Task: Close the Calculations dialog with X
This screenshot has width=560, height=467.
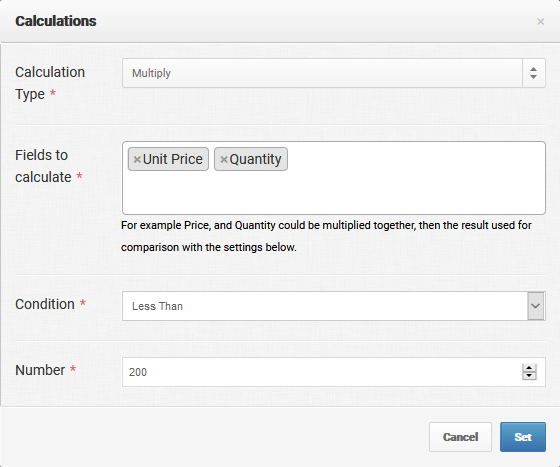Action: point(541,22)
